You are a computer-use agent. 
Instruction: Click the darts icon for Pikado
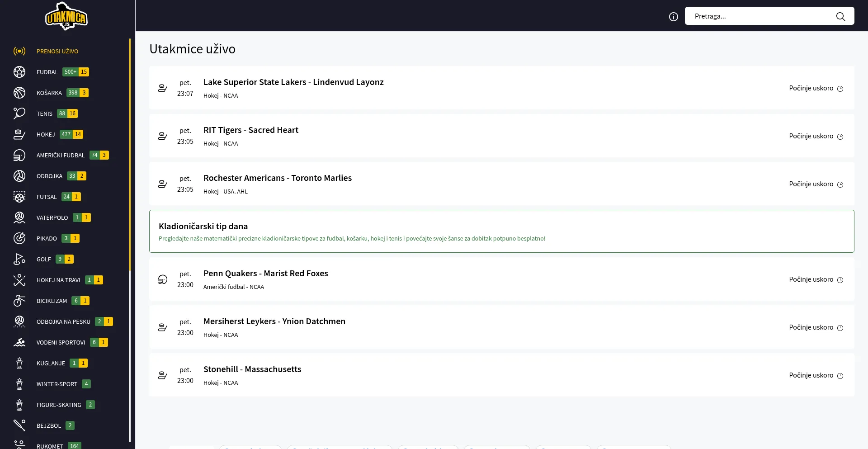click(19, 238)
